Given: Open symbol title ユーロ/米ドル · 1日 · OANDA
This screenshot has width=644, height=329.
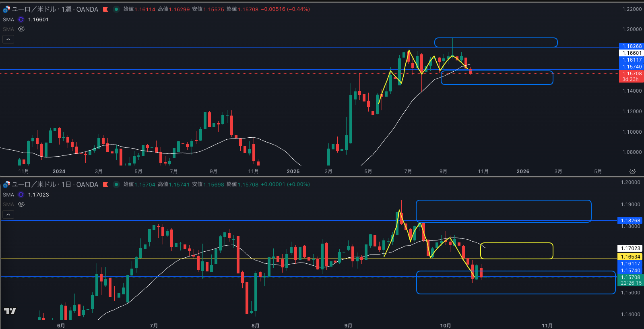Looking at the screenshot, I should (x=55, y=184).
